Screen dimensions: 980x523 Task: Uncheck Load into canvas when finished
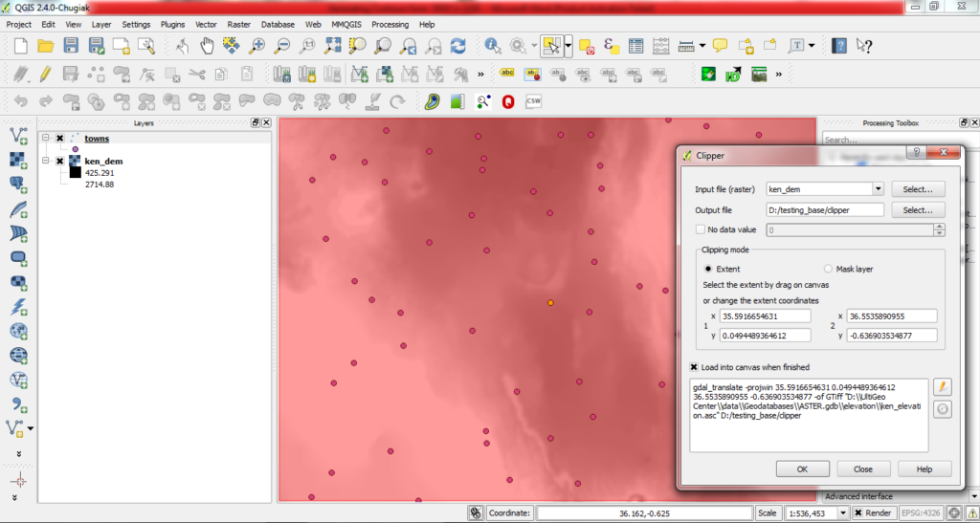[x=695, y=367]
